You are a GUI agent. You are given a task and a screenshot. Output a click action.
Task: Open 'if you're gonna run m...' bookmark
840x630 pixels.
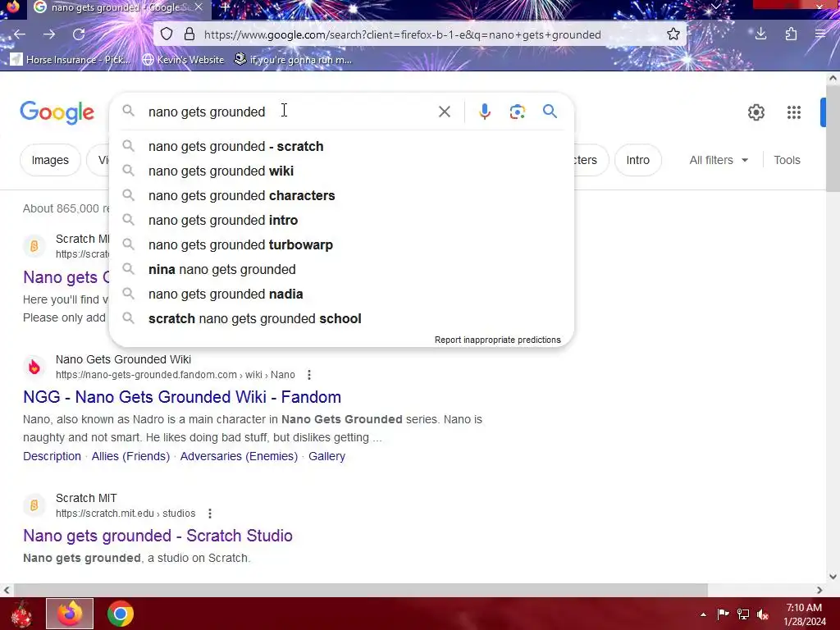click(294, 59)
